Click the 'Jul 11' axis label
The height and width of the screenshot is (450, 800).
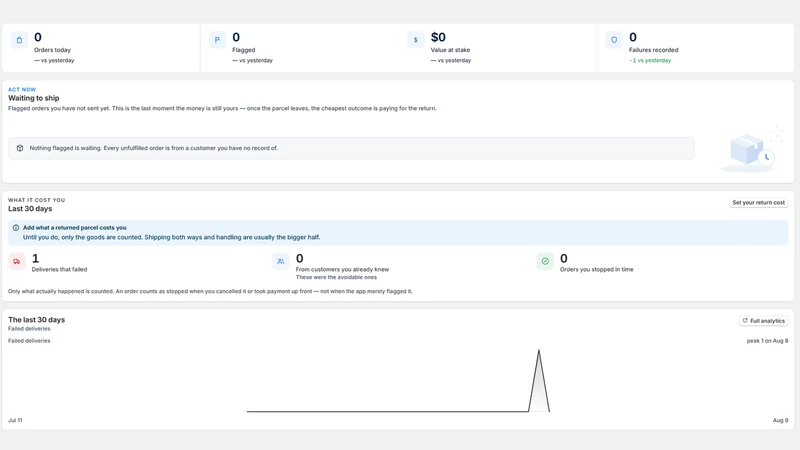click(x=15, y=420)
